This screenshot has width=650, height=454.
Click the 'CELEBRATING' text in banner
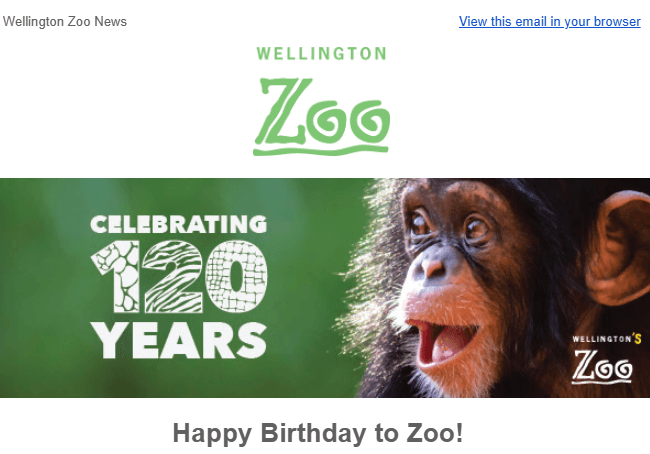point(179,224)
